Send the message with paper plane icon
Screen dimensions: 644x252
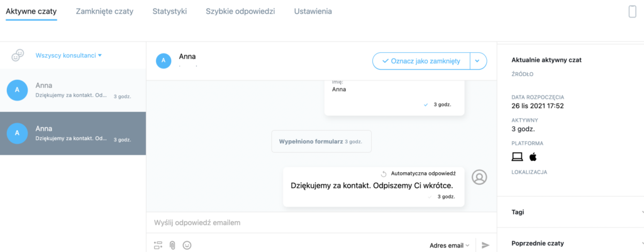(x=486, y=245)
